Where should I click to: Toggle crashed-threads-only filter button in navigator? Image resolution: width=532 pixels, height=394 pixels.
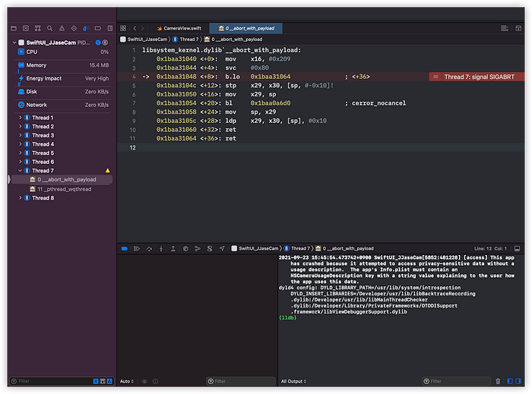pos(96,381)
